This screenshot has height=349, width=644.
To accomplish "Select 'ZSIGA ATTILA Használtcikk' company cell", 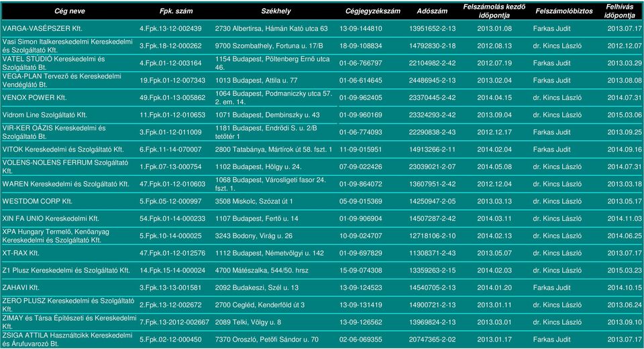I will click(x=67, y=340).
